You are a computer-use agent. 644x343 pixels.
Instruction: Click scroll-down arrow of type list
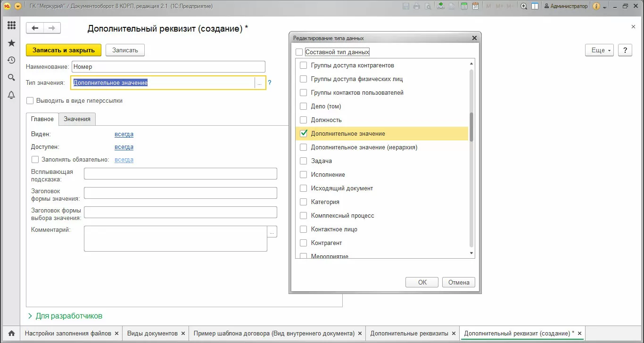[471, 253]
